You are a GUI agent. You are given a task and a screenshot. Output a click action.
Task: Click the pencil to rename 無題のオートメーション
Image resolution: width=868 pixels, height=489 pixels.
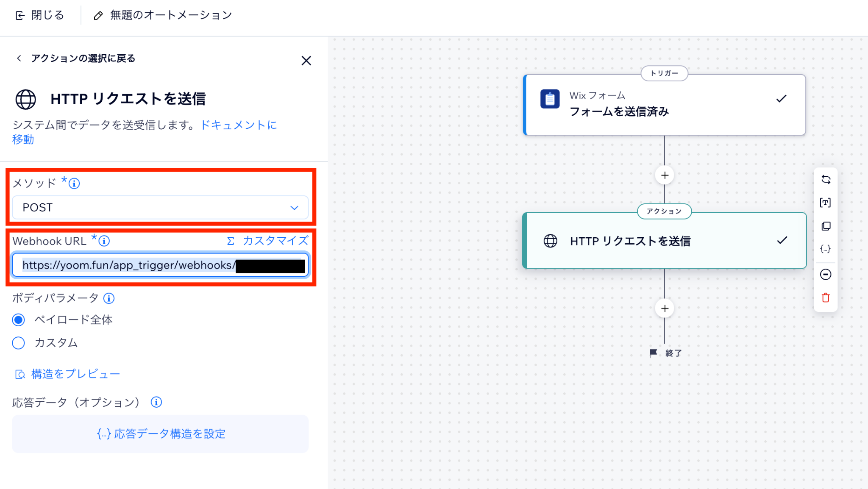click(x=98, y=16)
